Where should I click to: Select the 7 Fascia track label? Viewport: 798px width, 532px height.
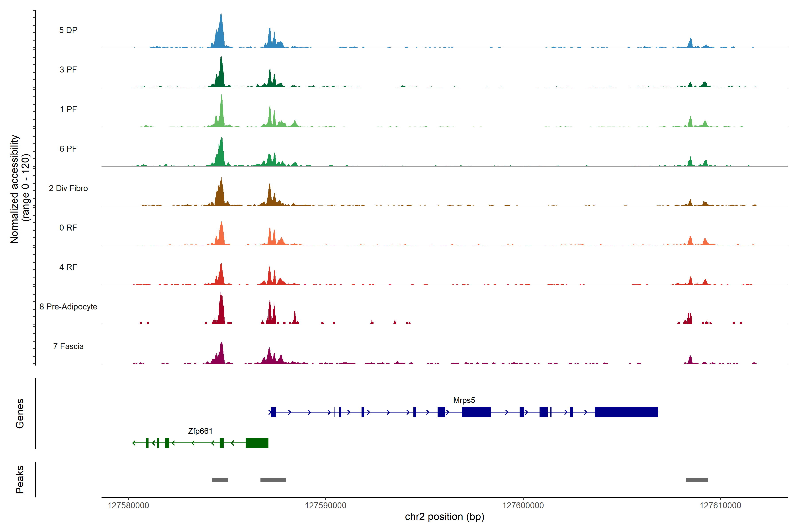[x=68, y=346]
